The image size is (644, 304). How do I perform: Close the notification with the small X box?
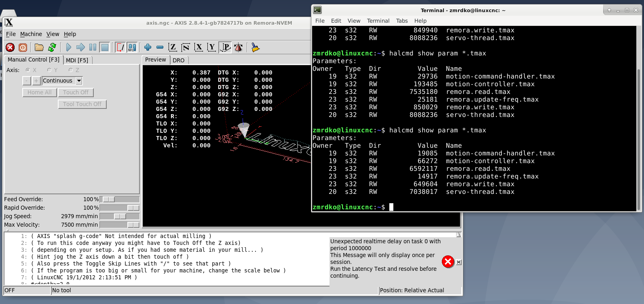[459, 262]
